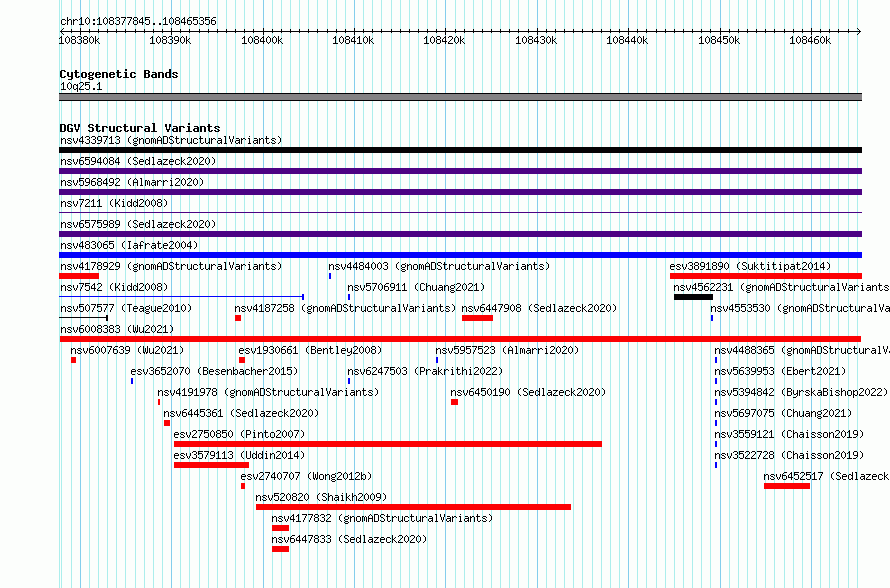
Task: Open the nsv7211 (Kidd2008) variant
Action: tap(114, 203)
